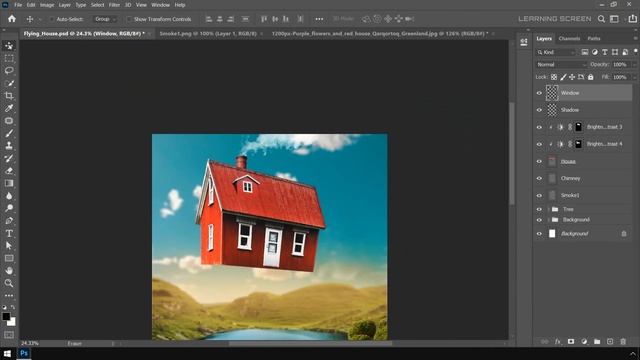640x360 pixels.
Task: Create a new layer icon
Action: tap(610, 342)
